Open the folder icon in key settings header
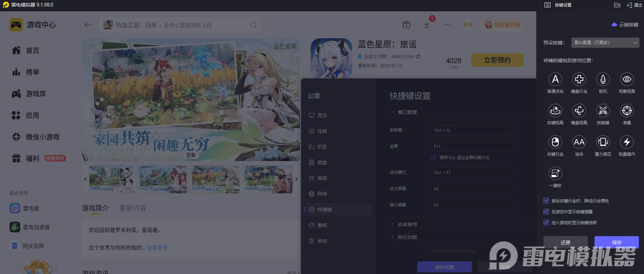The height and width of the screenshot is (274, 644). (x=617, y=5)
